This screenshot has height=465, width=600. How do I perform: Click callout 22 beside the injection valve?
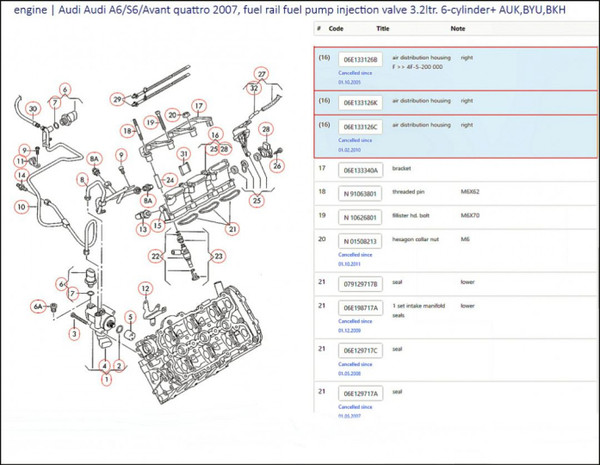coord(156,255)
